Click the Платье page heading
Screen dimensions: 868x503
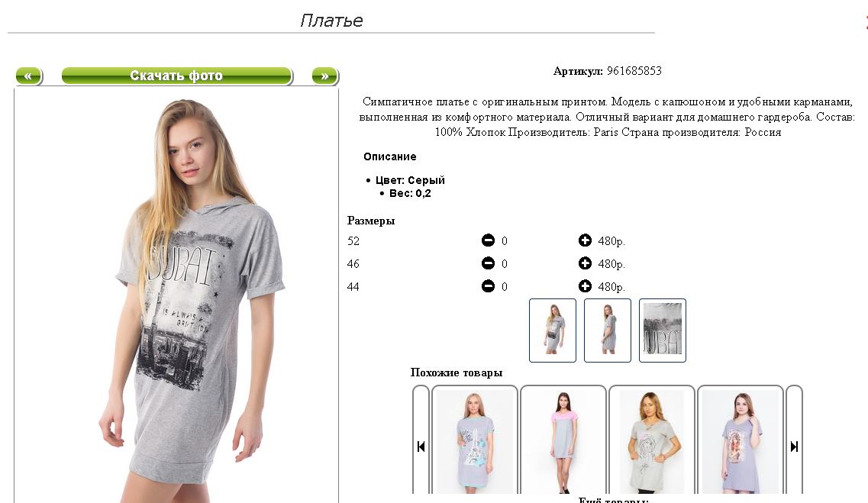tap(331, 21)
